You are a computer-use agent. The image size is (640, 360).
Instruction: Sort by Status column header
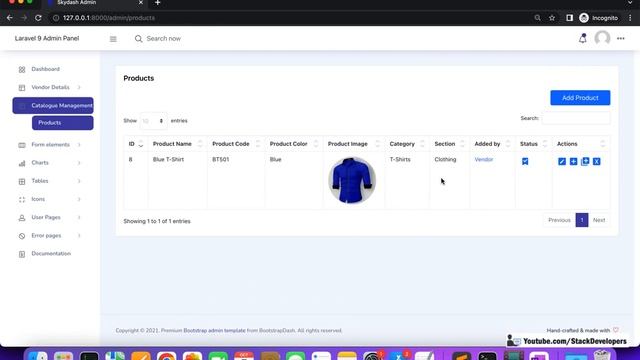click(x=533, y=144)
